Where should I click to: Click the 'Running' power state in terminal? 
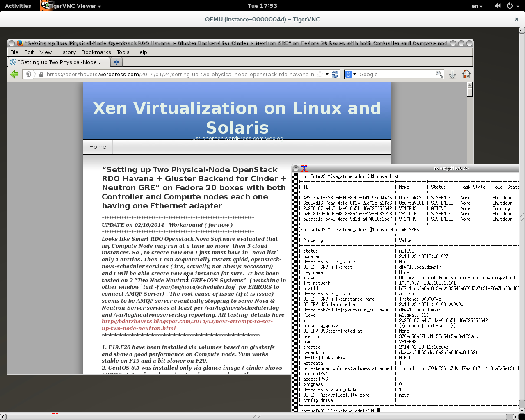coord(501,208)
